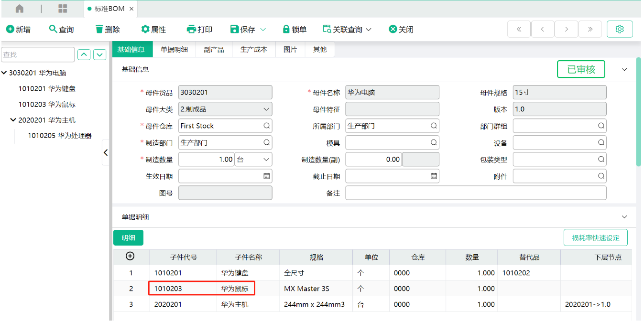Click the search icon in 所属部门 field
This screenshot has width=644, height=322.
point(434,126)
